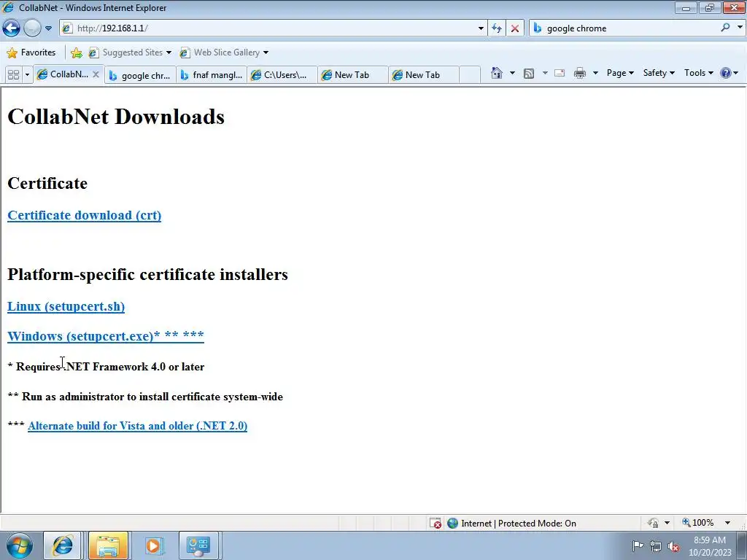Expand the zoom level dropdown arrow

(727, 523)
